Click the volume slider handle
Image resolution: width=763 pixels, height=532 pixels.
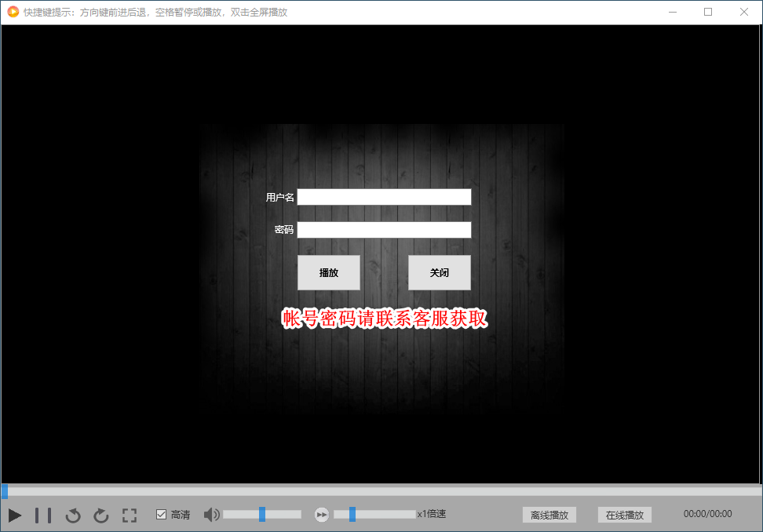coord(262,514)
